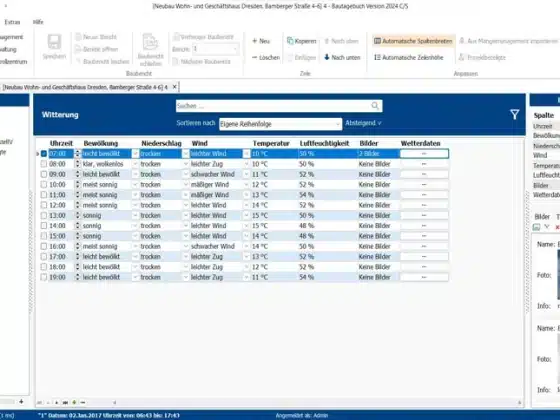Check the checkbox for row 18:00
Viewport: 560px width, 420px height.
click(x=44, y=267)
